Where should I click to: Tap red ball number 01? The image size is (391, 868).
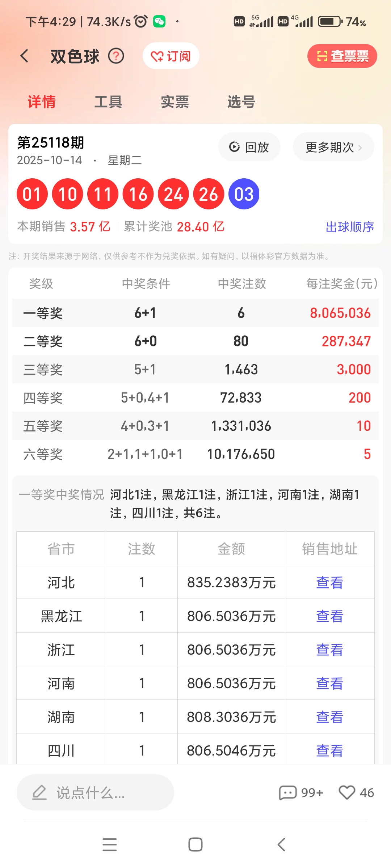[x=32, y=194]
